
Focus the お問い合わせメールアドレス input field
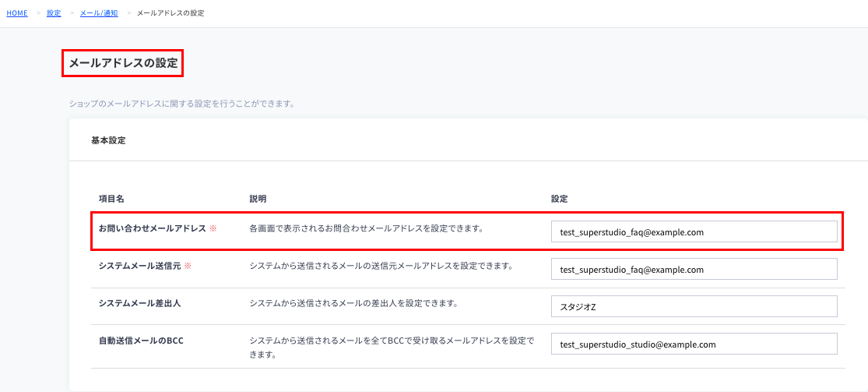pos(694,232)
